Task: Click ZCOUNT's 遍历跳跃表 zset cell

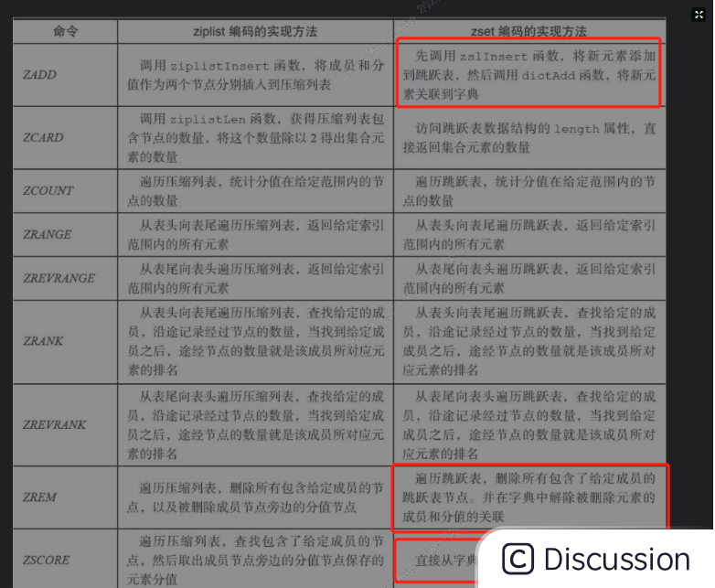Action: pos(529,191)
